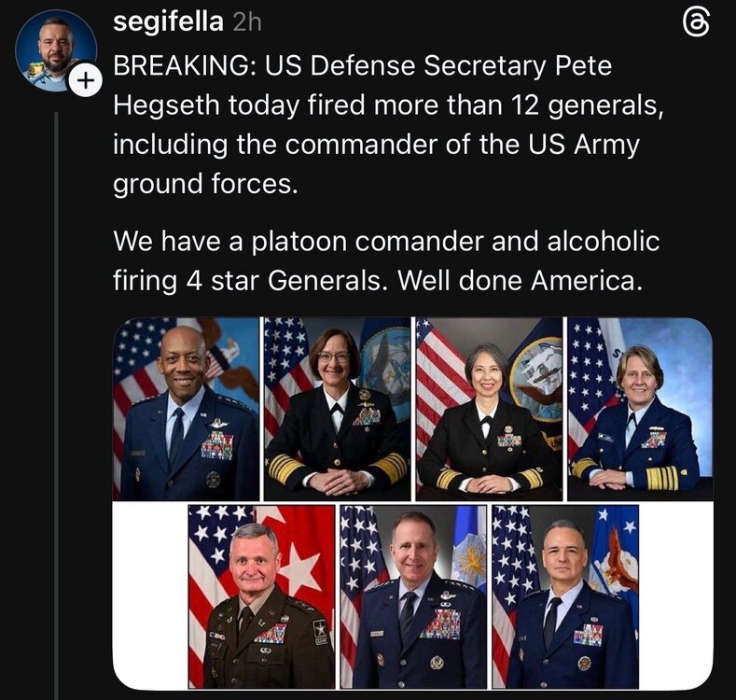Viewport: 736px width, 700px height.
Task: View top-row portrait of officer wearing glasses
Action: pos(336,409)
